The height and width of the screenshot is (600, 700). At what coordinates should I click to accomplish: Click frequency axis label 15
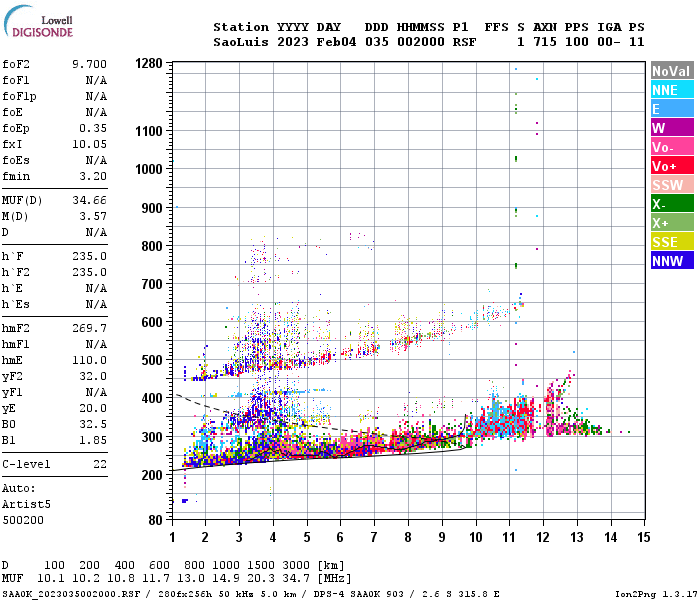click(644, 537)
